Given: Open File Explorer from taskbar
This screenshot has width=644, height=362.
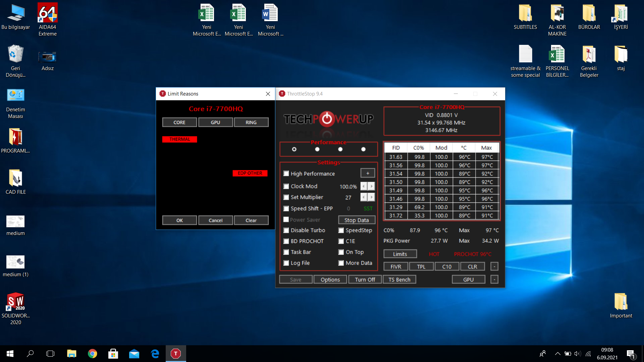Looking at the screenshot, I should pos(71,354).
